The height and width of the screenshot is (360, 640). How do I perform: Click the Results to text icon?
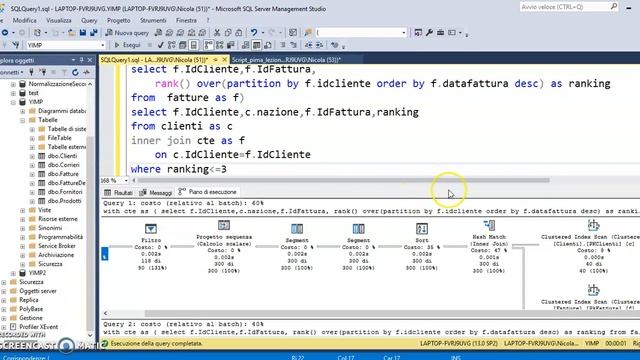point(246,45)
